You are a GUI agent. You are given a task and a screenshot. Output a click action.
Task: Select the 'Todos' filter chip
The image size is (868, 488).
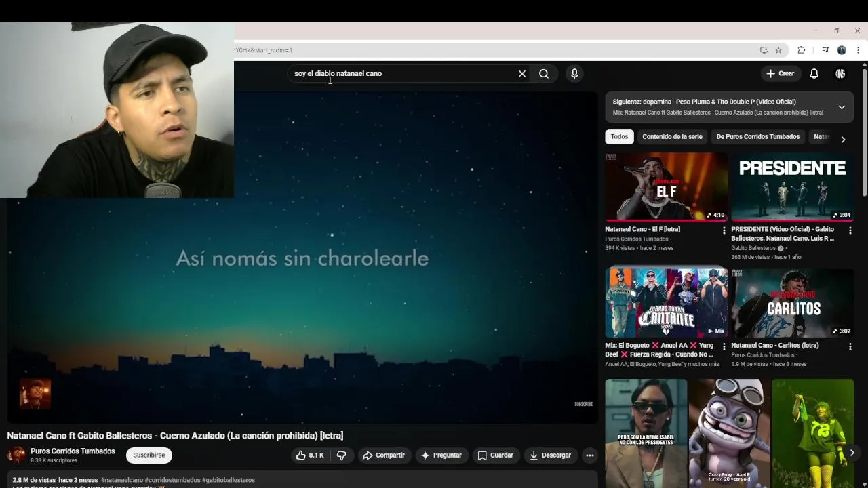[619, 137]
